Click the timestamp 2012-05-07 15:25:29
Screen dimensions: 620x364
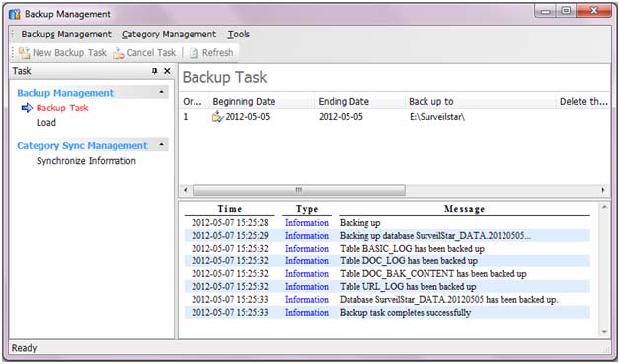(x=230, y=236)
